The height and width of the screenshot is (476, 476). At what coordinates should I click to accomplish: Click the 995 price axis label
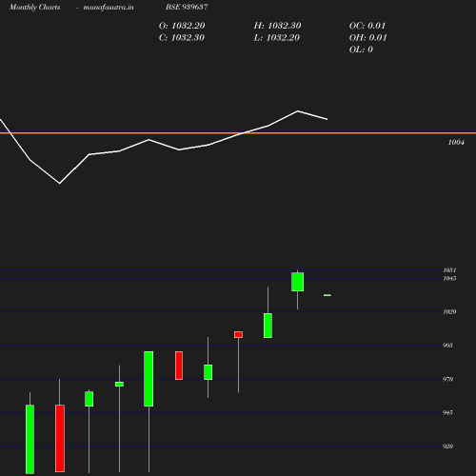(x=447, y=346)
